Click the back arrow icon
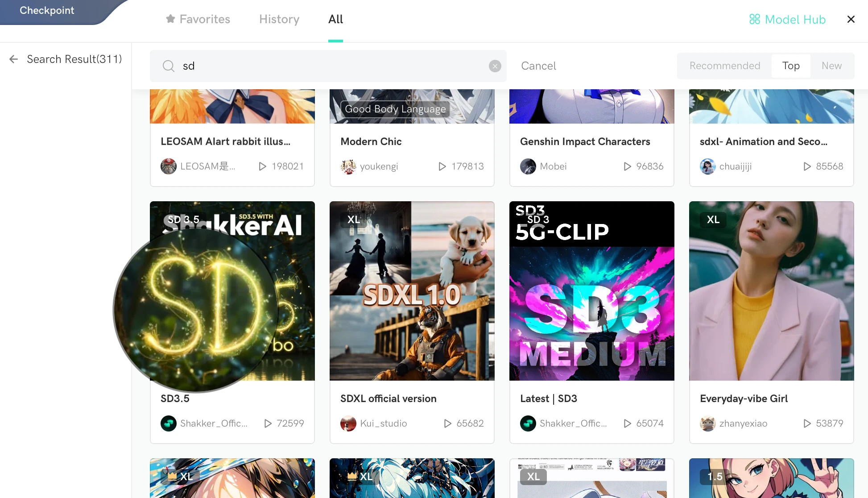This screenshot has width=868, height=498. coord(13,58)
